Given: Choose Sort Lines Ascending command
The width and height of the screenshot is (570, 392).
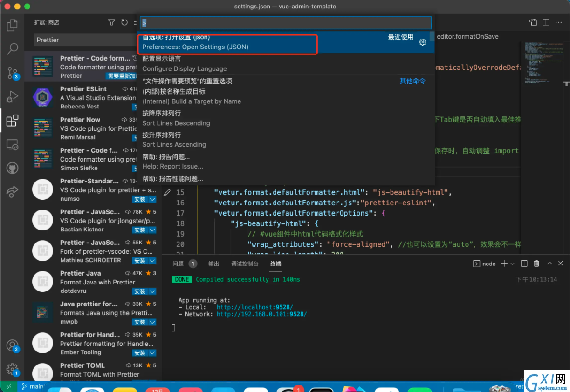Looking at the screenshot, I should pos(286,140).
